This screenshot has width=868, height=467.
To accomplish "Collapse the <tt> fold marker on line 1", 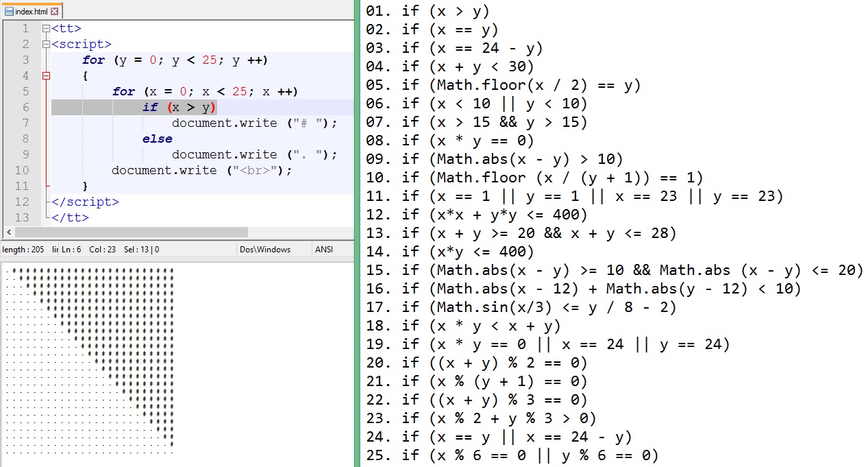I will click(46, 29).
